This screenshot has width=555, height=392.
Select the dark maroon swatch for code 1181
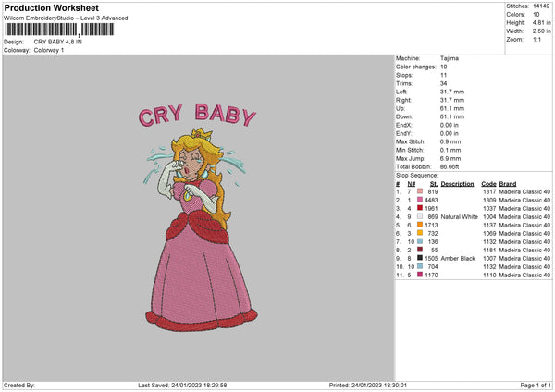tap(420, 250)
